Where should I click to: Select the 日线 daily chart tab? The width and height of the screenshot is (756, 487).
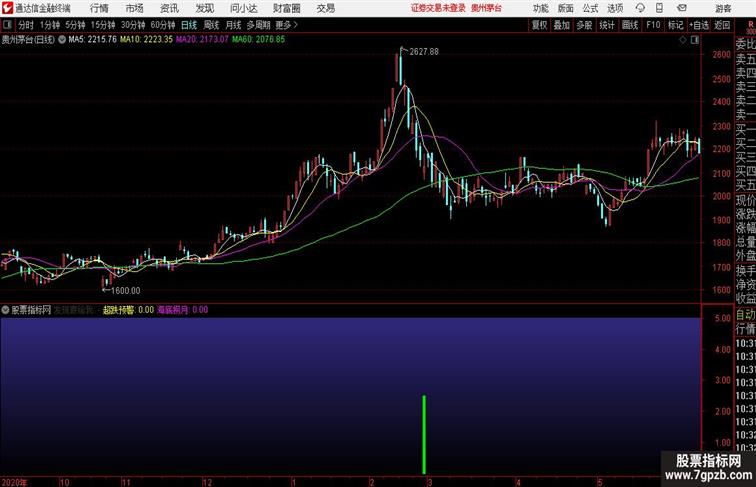[189, 25]
